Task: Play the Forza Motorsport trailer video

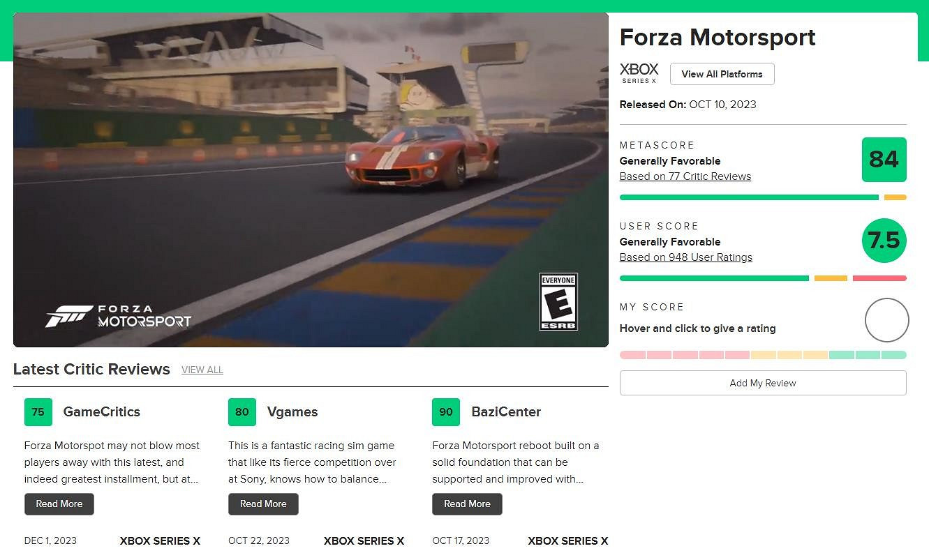Action: (311, 179)
